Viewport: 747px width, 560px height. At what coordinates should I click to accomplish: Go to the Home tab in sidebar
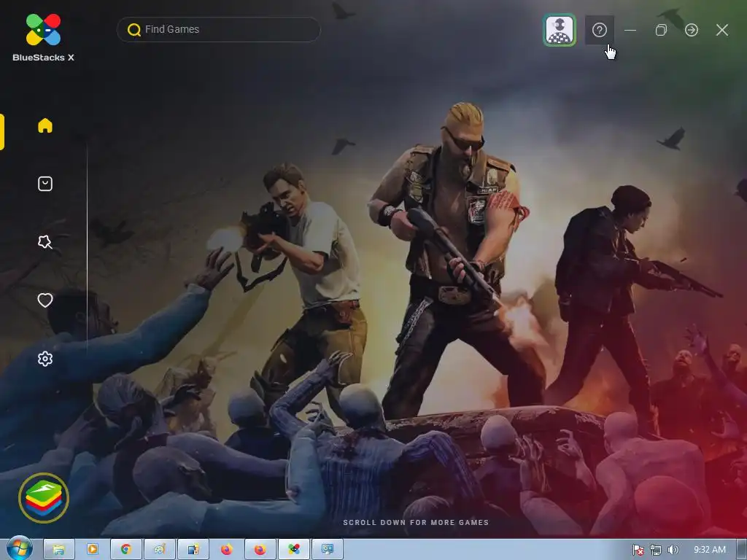coord(45,125)
